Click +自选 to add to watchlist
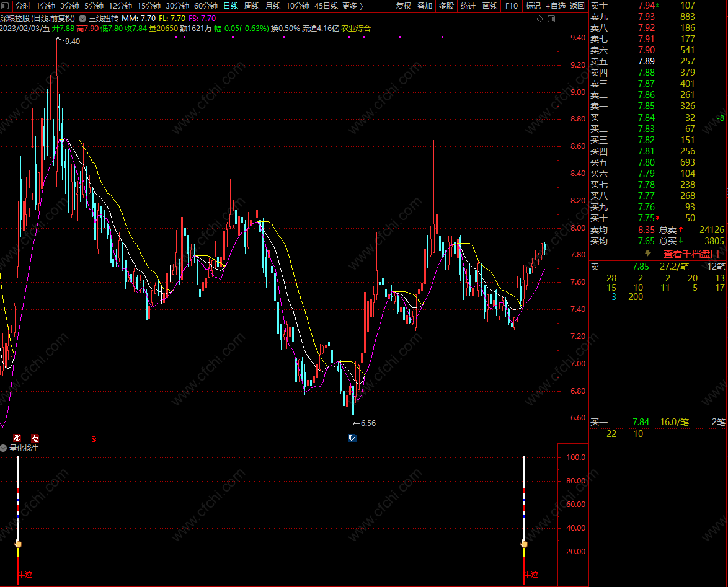This screenshot has width=728, height=587. 555,6
